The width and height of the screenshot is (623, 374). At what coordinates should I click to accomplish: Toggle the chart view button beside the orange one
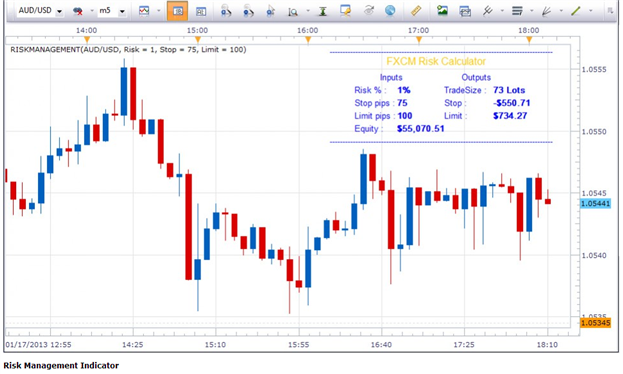tap(201, 11)
